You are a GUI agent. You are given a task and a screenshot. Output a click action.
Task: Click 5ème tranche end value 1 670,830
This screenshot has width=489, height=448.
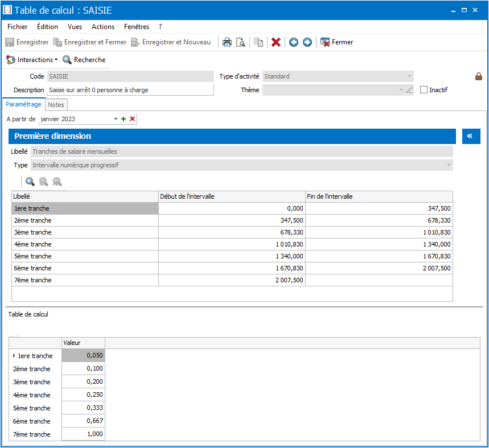tap(437, 256)
